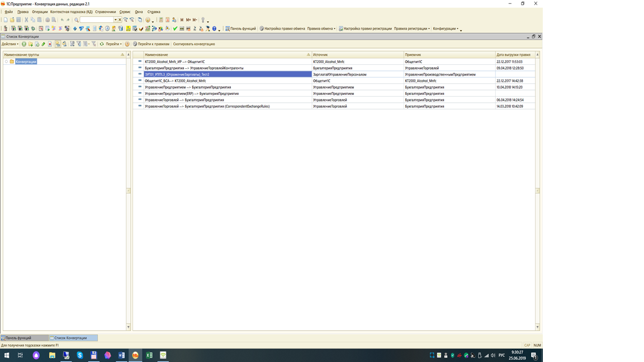This screenshot has height=362, width=644.
Task: Click the green Add conversion plus icon
Action: (24, 44)
